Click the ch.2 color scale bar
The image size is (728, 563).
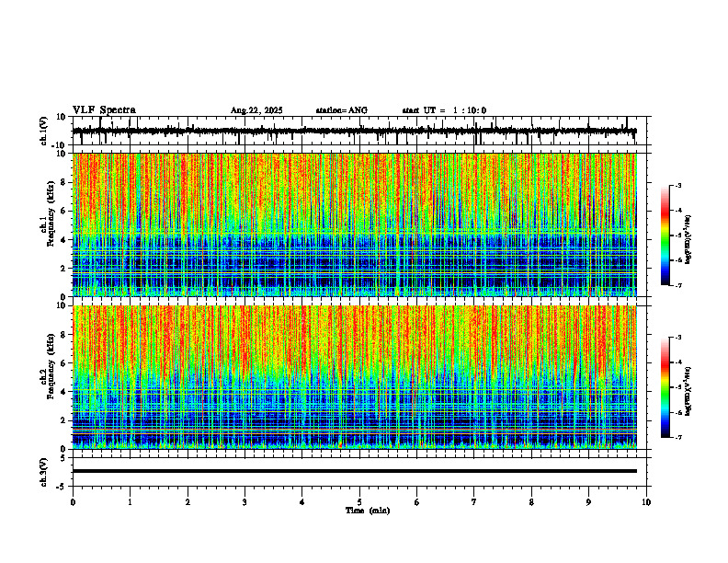(x=665, y=387)
